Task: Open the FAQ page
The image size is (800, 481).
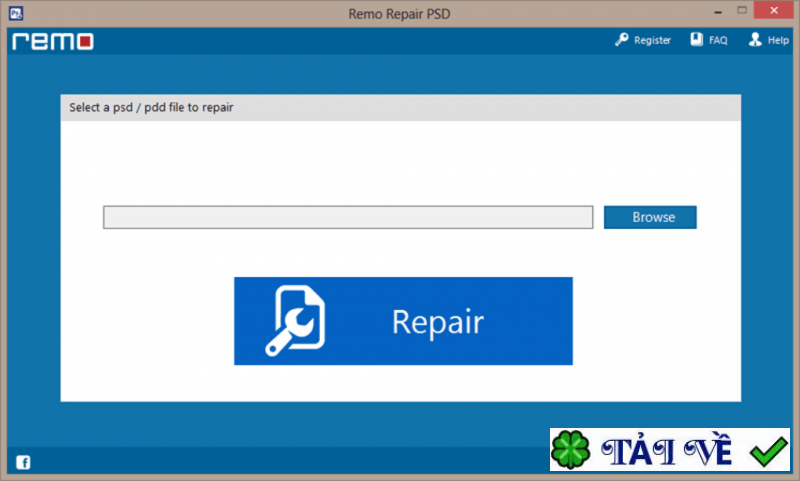Action: (709, 40)
